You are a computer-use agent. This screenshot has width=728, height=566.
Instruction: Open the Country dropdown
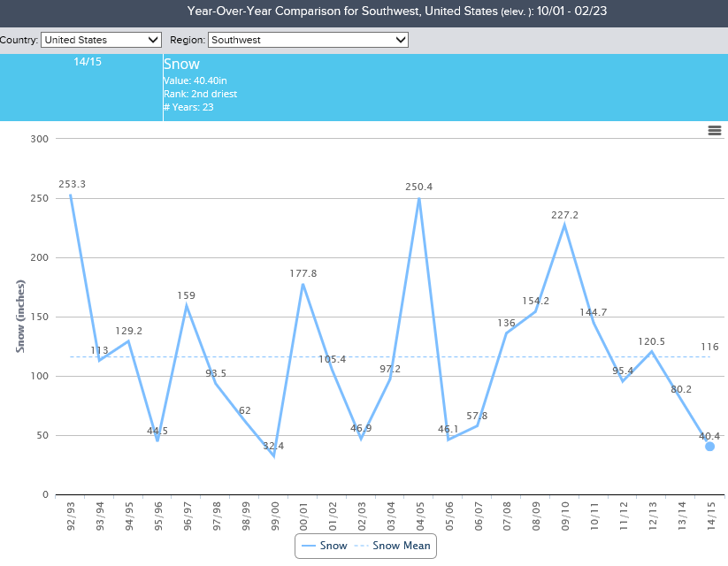click(101, 40)
